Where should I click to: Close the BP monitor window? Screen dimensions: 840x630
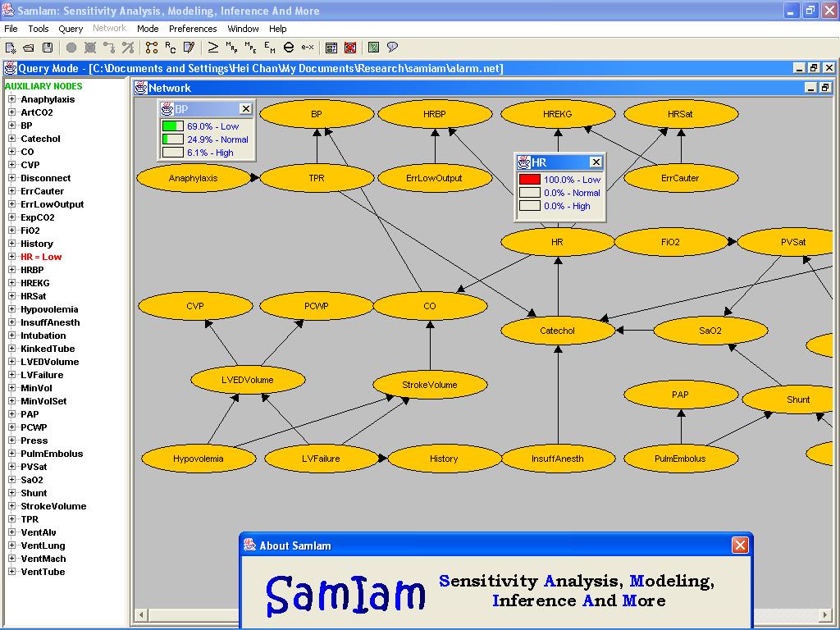[x=245, y=109]
